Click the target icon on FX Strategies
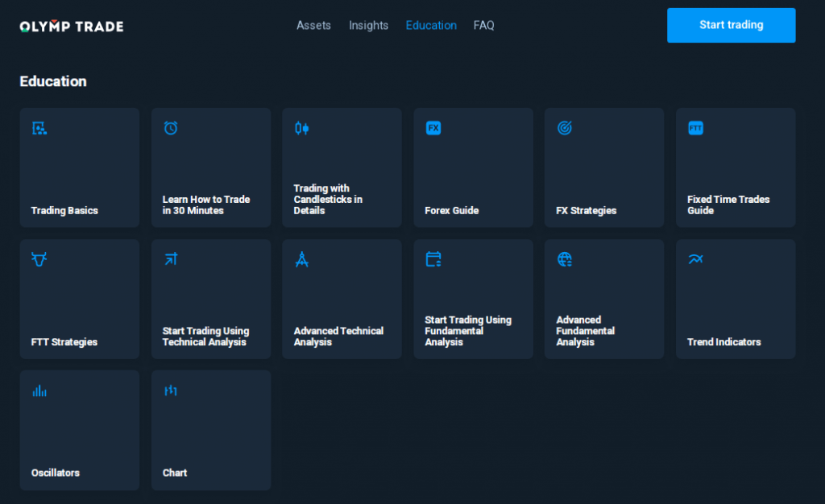Viewport: 825px width, 504px height. [x=565, y=128]
